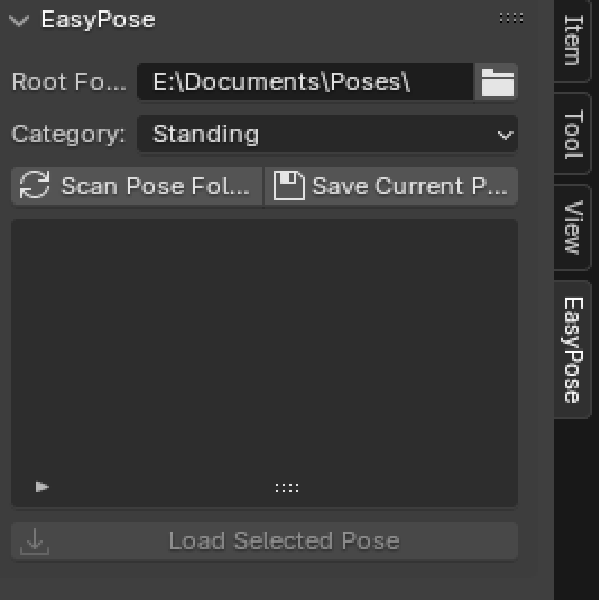Click the pose list resize grip handle
Image resolution: width=600 pixels, height=600 pixels.
(x=287, y=488)
